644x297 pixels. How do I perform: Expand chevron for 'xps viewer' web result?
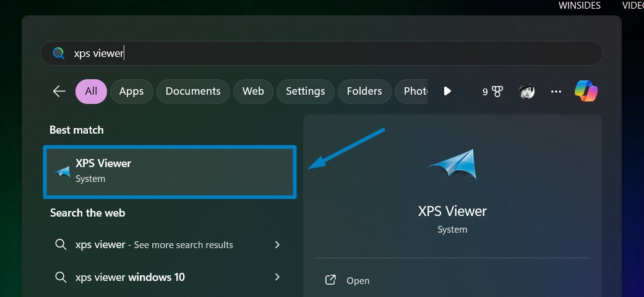point(277,245)
